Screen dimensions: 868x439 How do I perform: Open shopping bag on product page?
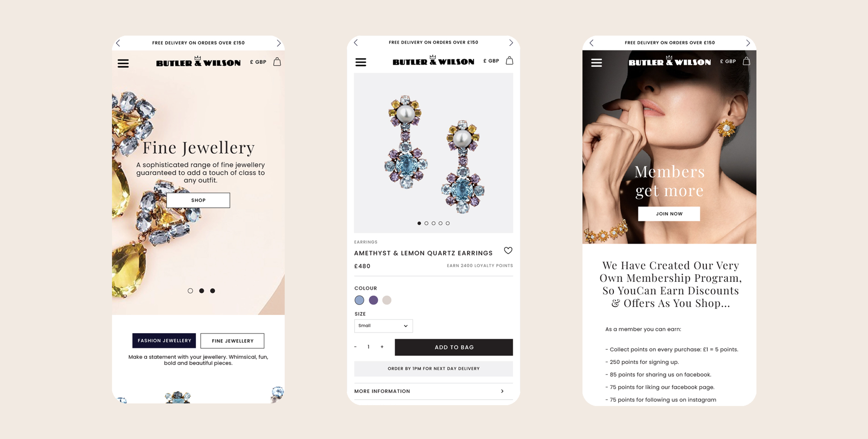[510, 61]
